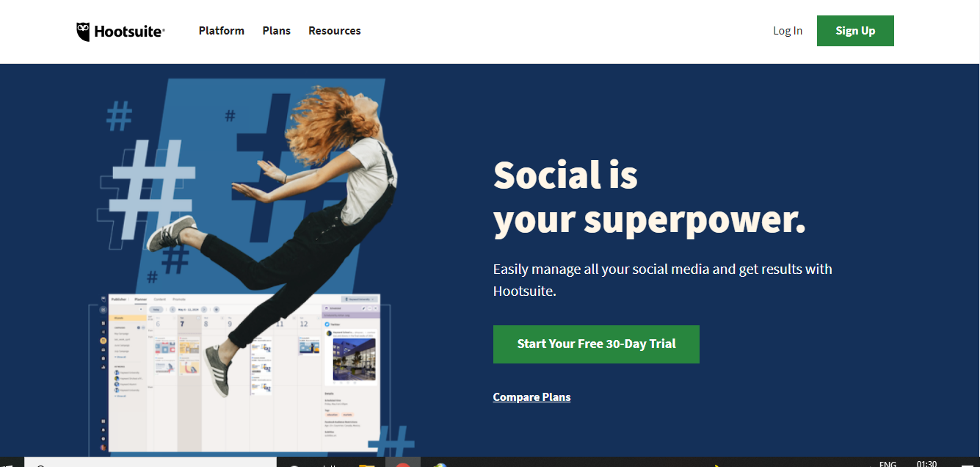This screenshot has width=980, height=467.
Task: Click the ENG language indicator
Action: point(888,463)
